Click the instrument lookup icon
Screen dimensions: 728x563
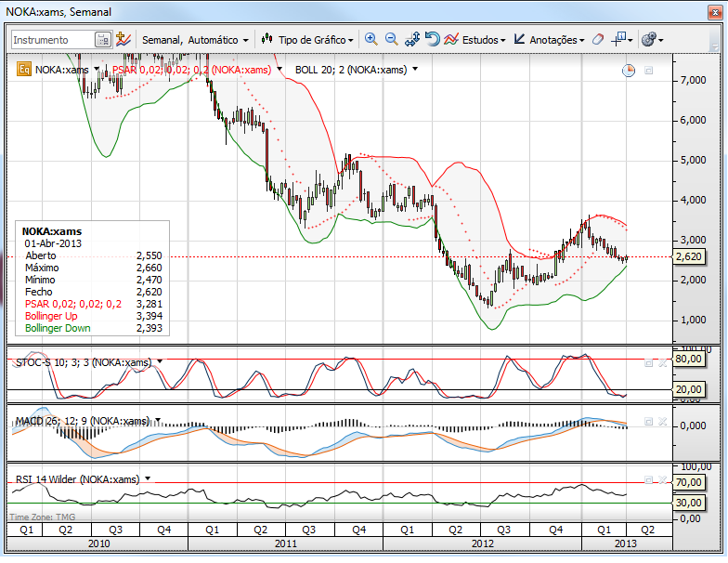102,40
